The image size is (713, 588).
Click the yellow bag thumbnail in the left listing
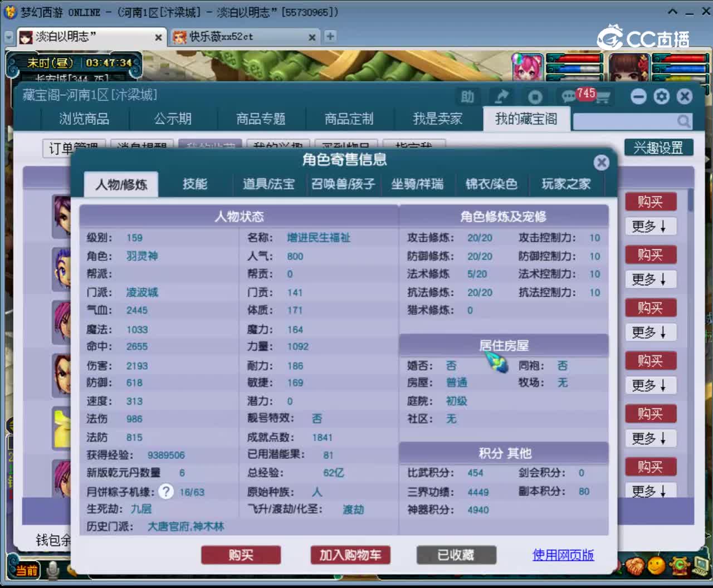[x=62, y=428]
